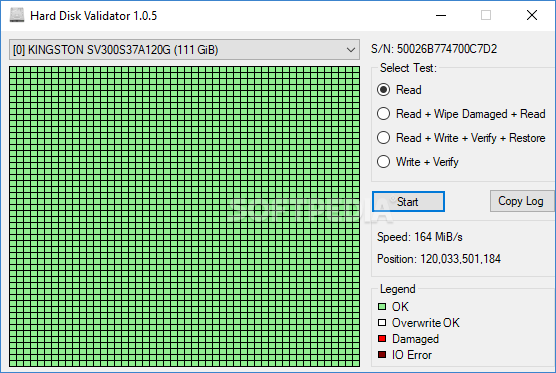Click the Start button
Screen dimensions: 556x373
(x=408, y=201)
